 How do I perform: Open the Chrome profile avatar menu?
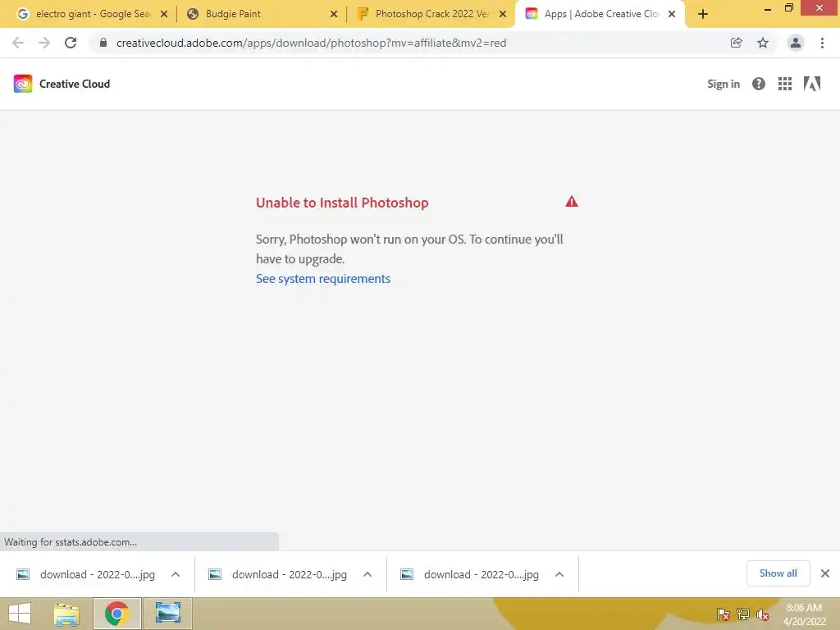pyautogui.click(x=796, y=43)
